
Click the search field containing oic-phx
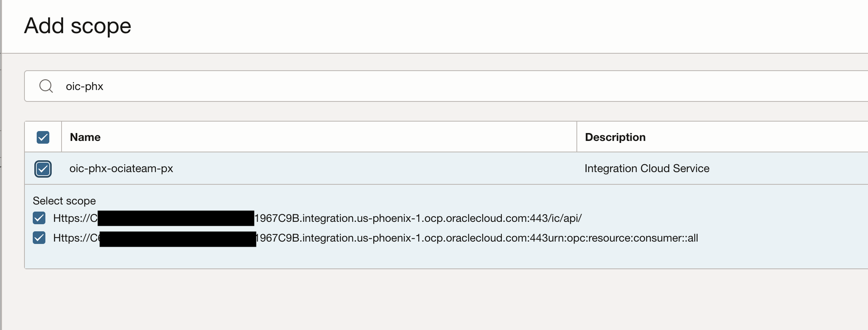click(x=434, y=86)
